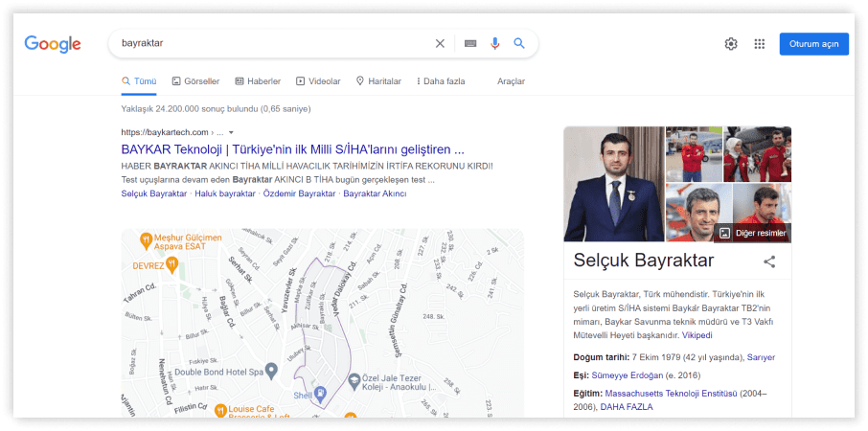Click the Vikipedi link
This screenshot has height=431, width=868.
click(697, 336)
